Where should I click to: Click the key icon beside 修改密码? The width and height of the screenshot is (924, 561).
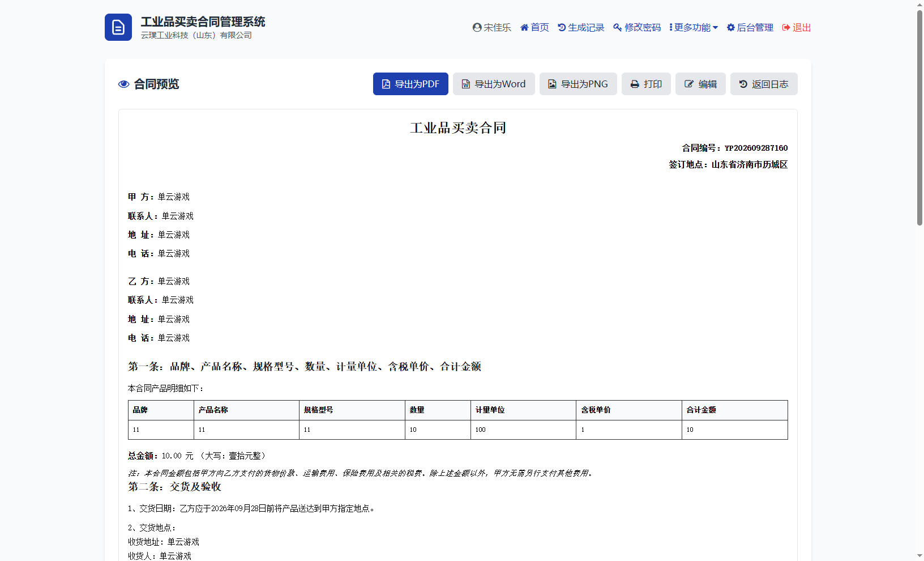pos(618,27)
